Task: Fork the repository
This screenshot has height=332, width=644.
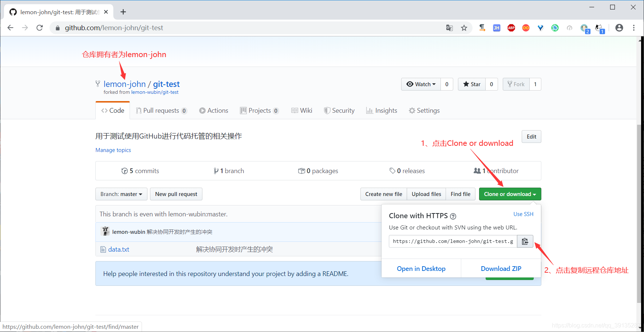Action: click(516, 84)
